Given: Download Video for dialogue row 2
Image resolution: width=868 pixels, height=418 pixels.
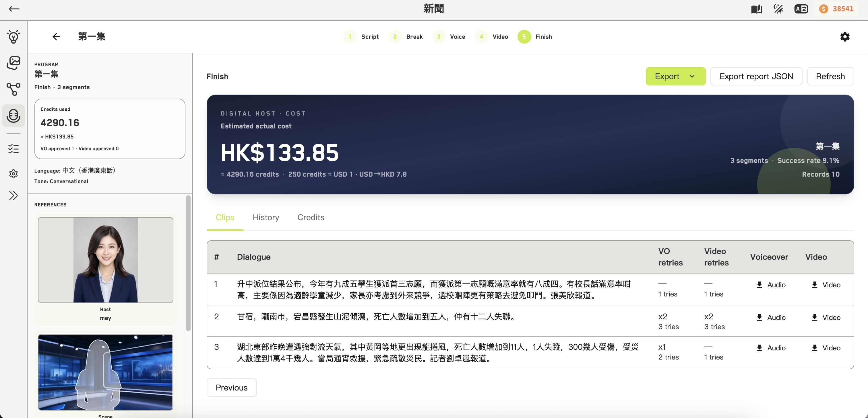Looking at the screenshot, I should 826,318.
